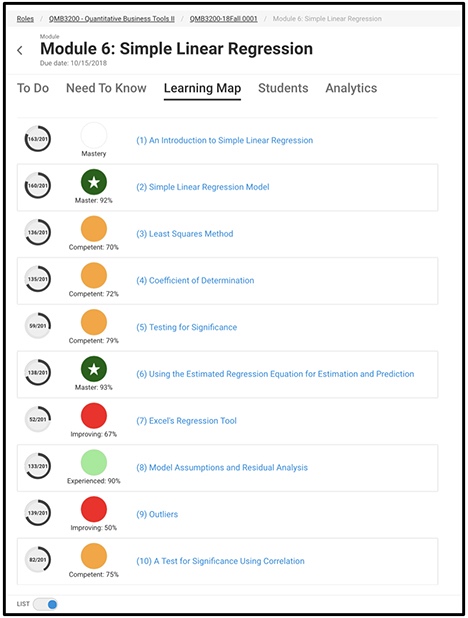468x618 pixels.
Task: Click the back arrow beside Module 6 title
Action: coord(20,50)
